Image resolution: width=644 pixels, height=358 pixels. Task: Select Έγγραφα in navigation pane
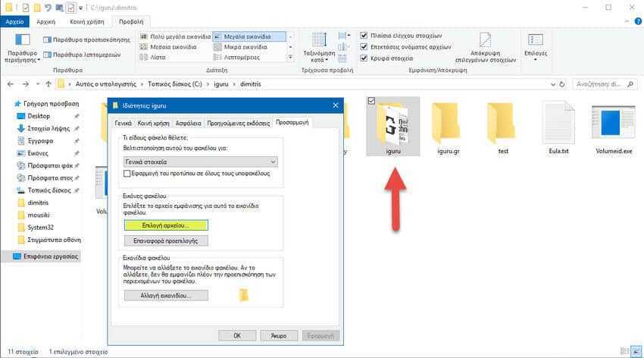(40, 140)
